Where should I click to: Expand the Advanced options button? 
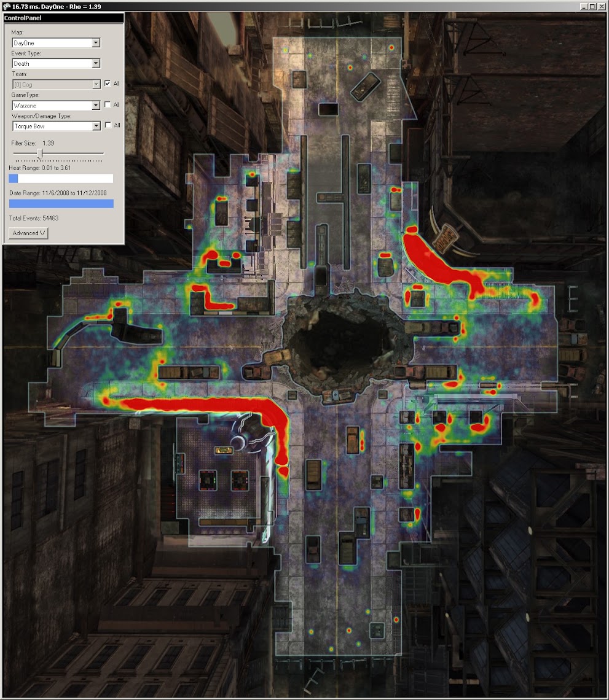[x=28, y=233]
